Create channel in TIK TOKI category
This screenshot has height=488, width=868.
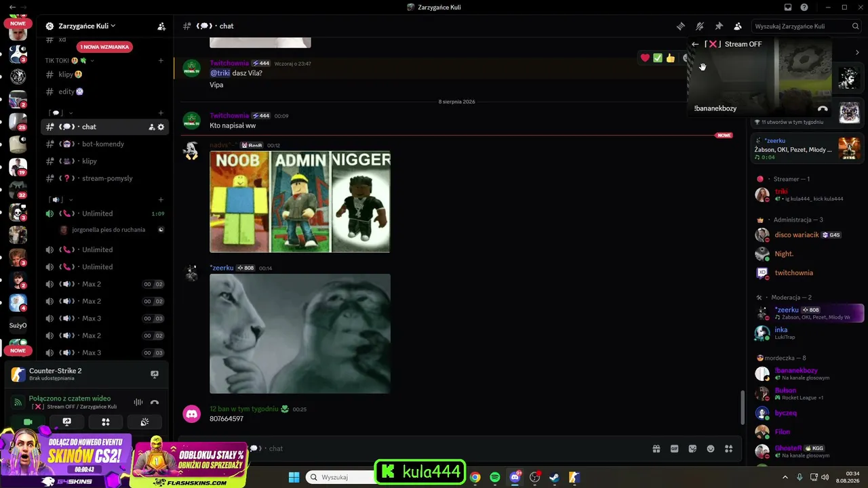click(161, 60)
